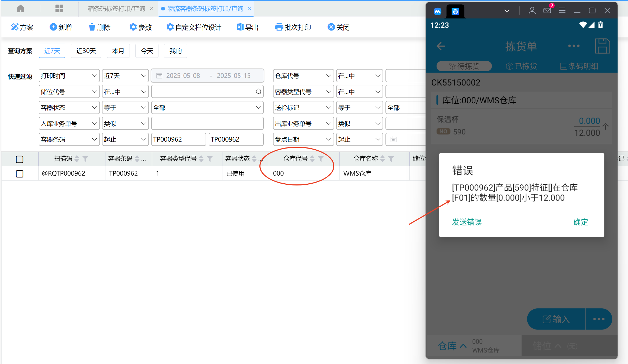The image size is (628, 364).
Task: Open the 打印时间 filter field dropdown
Action: [69, 76]
